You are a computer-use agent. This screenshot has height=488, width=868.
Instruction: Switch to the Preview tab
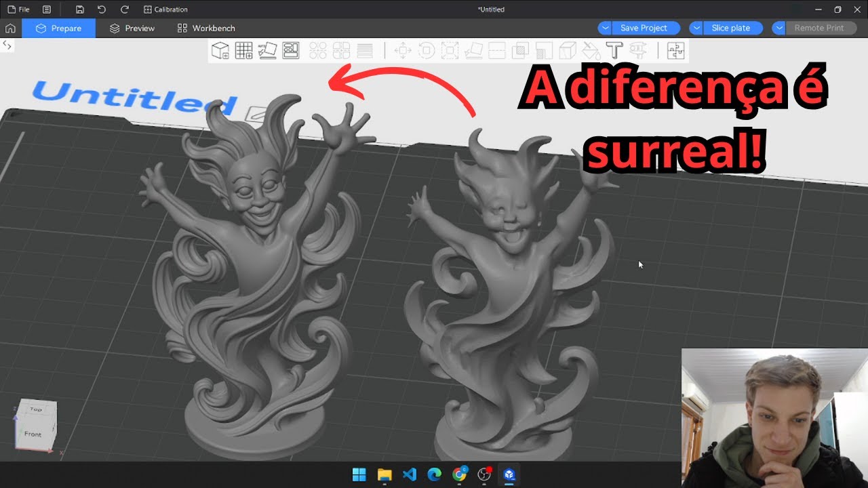132,28
